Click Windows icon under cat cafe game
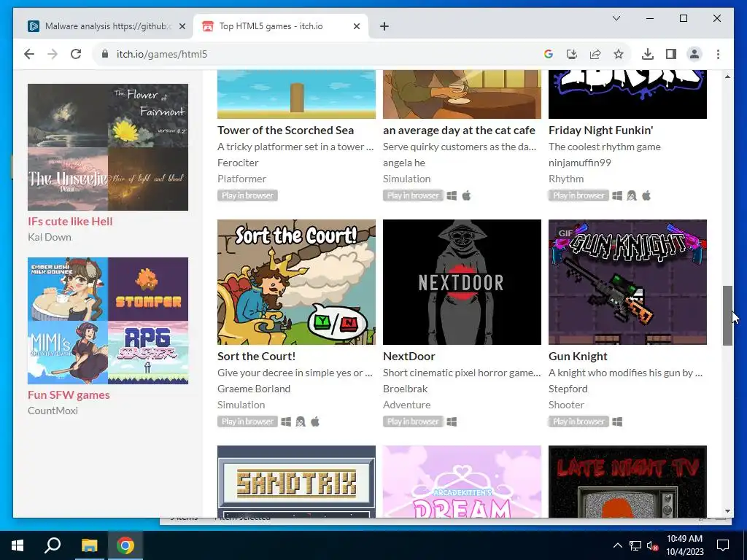The image size is (747, 560). [452, 195]
